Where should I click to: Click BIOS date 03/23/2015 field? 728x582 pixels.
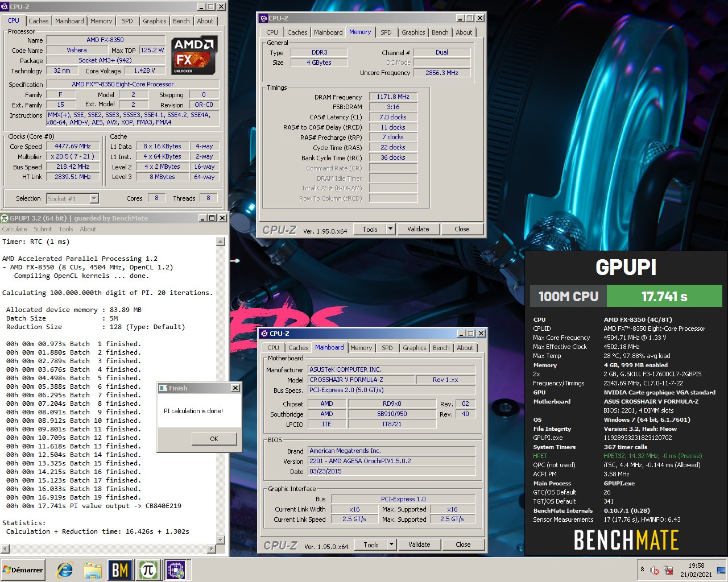tap(391, 471)
